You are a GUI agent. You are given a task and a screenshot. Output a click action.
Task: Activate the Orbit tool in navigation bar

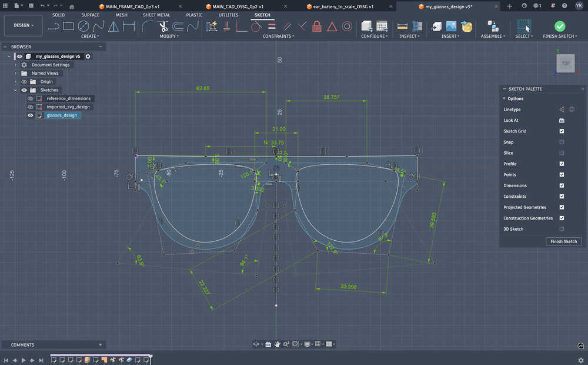point(256,344)
